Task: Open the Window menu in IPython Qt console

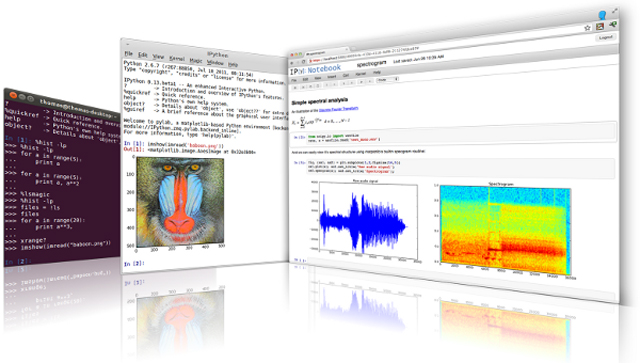Action: point(215,62)
